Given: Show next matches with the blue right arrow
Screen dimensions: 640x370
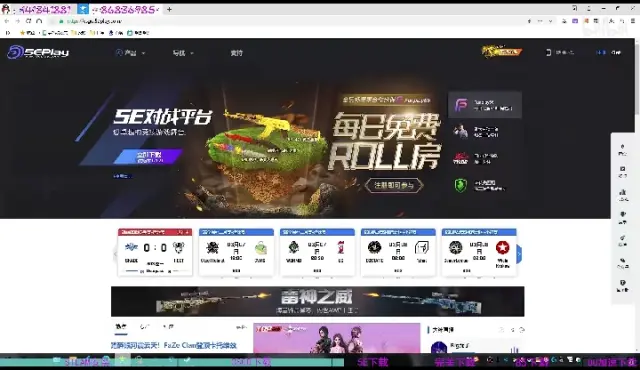Looking at the screenshot, I should pos(519,254).
